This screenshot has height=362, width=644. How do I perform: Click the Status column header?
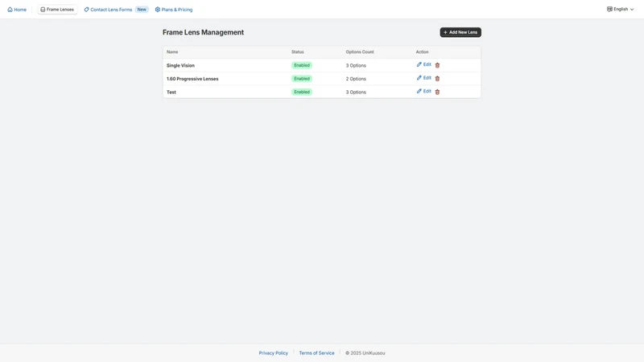(x=297, y=51)
